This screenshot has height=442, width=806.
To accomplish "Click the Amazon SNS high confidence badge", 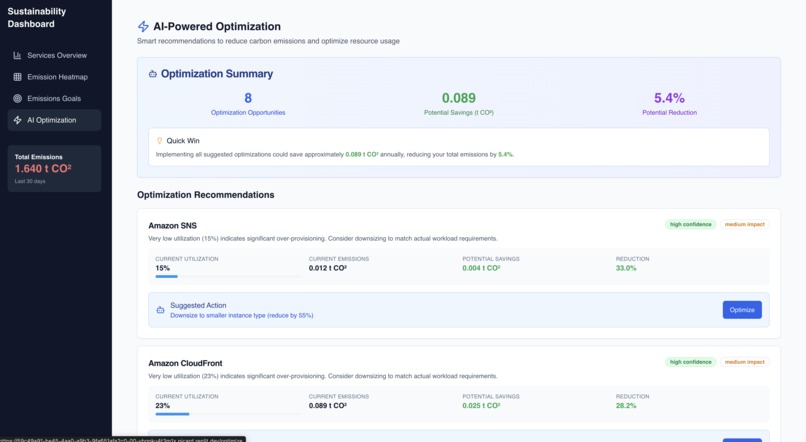I will 691,225.
